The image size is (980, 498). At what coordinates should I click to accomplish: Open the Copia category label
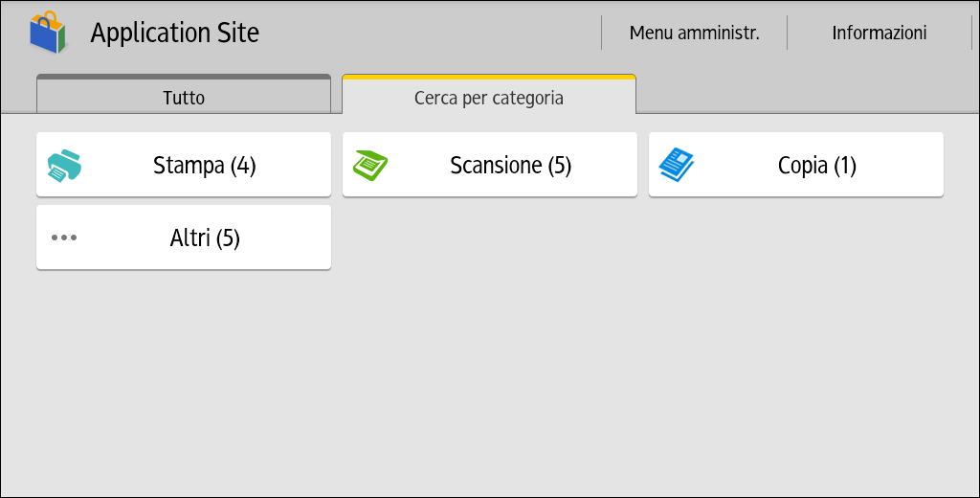click(803, 166)
